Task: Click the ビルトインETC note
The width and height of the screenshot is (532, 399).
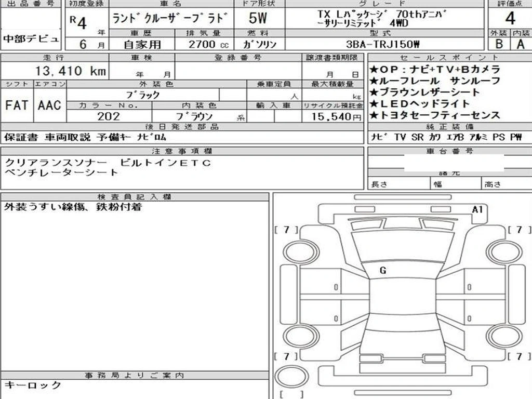Action: point(166,163)
